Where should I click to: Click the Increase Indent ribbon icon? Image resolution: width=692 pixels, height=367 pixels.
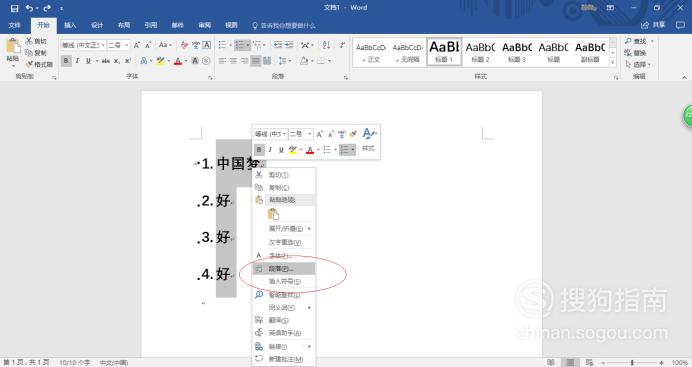tap(289, 45)
